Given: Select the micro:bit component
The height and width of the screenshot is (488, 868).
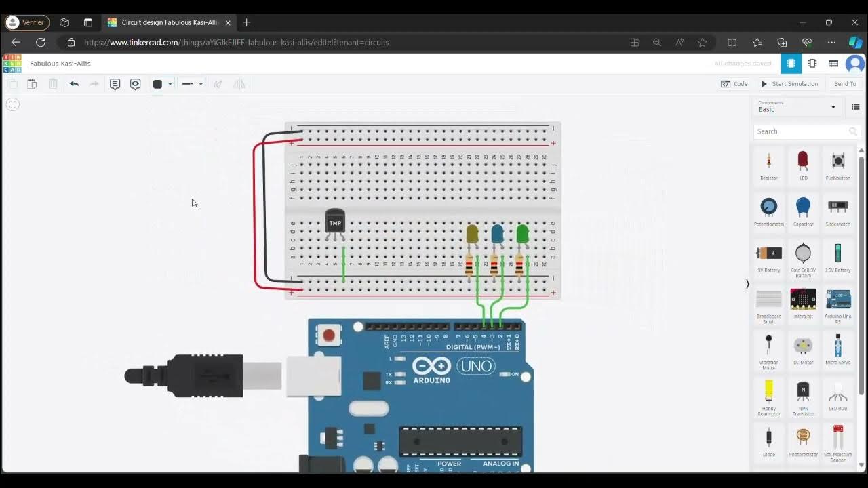Looking at the screenshot, I should tap(803, 303).
